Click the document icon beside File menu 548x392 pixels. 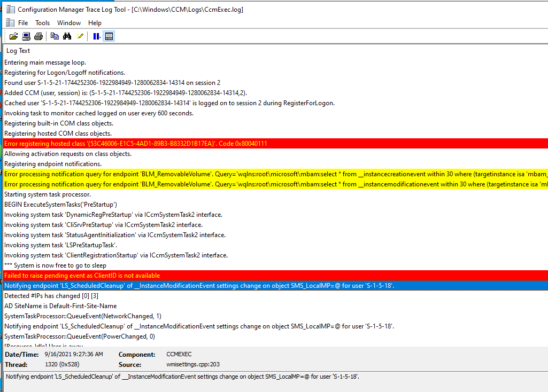(x=11, y=22)
